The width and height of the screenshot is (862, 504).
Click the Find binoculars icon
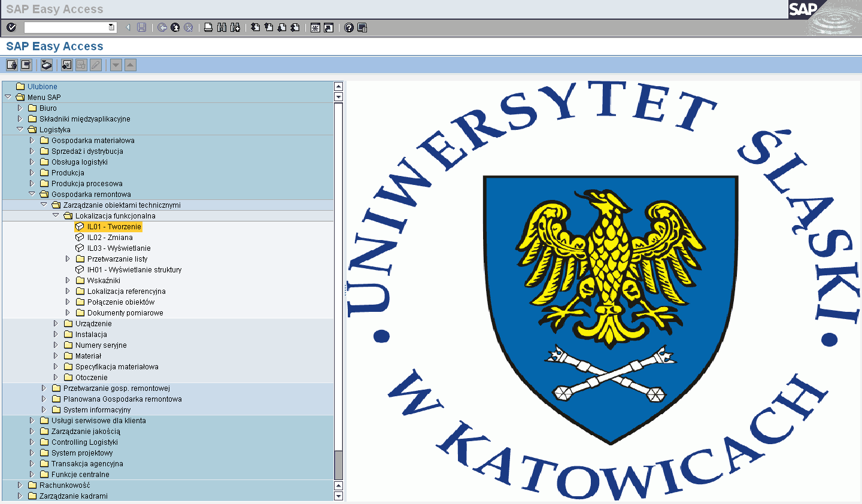coord(221,28)
